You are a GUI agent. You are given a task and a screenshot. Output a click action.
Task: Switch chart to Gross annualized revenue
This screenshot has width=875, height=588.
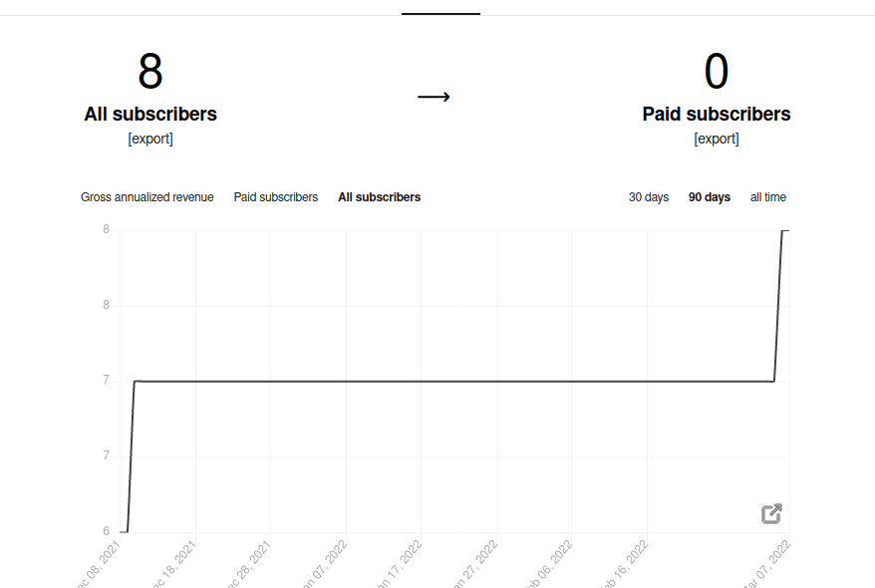pyautogui.click(x=147, y=197)
